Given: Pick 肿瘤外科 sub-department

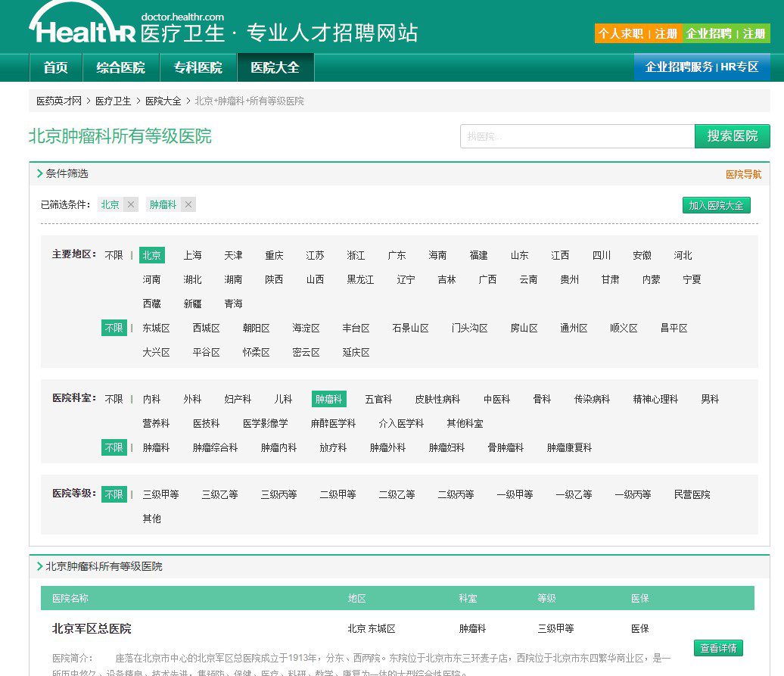Looking at the screenshot, I should tap(388, 447).
